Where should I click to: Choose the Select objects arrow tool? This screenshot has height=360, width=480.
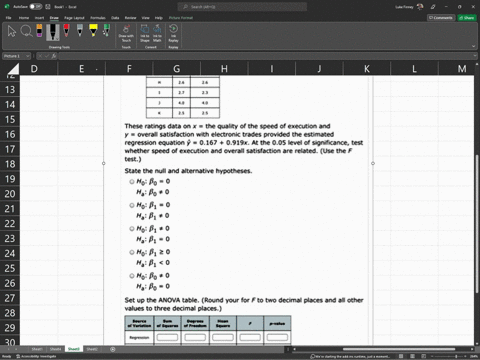(12, 32)
